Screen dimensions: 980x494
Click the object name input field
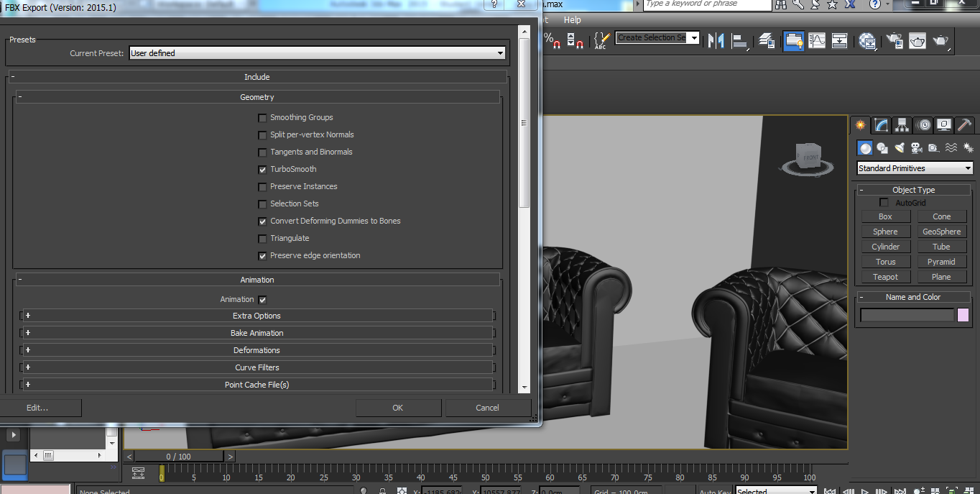pyautogui.click(x=907, y=315)
